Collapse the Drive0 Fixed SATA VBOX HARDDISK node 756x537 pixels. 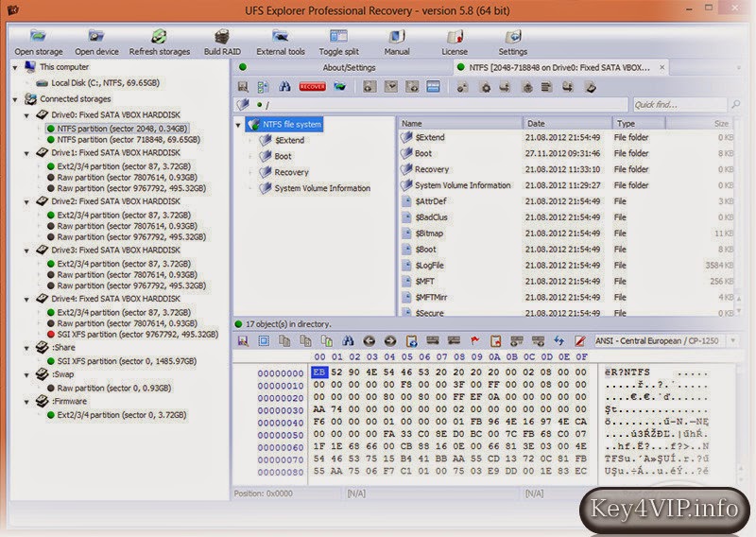(26, 115)
